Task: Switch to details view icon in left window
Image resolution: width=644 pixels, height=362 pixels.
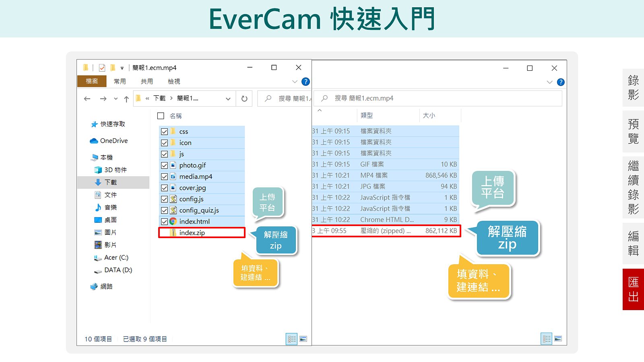Action: (x=292, y=339)
